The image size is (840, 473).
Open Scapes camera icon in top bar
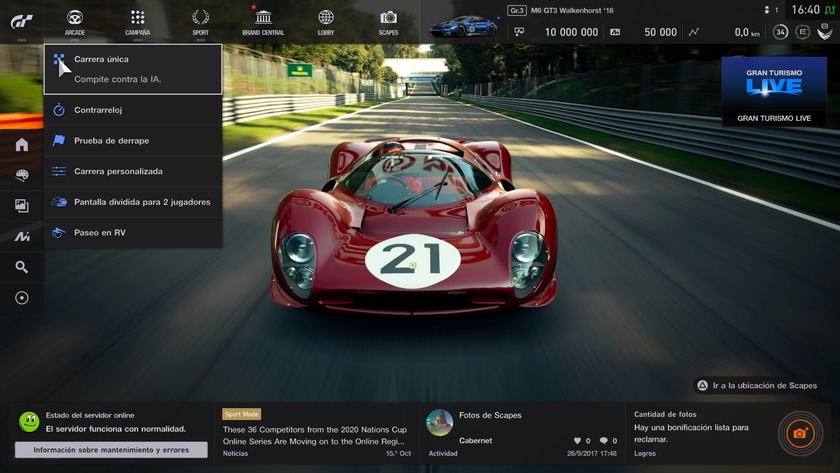click(388, 19)
